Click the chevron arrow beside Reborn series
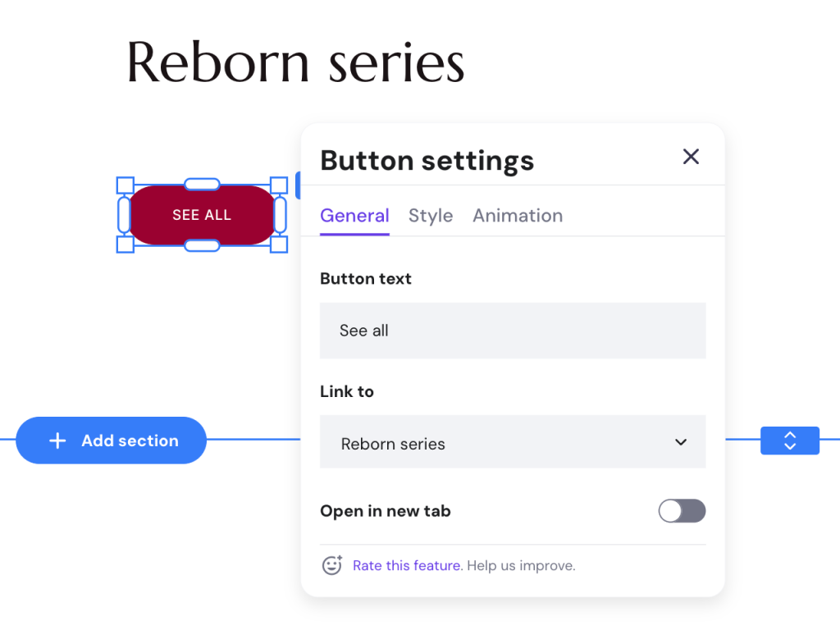840x630 pixels. [x=681, y=442]
